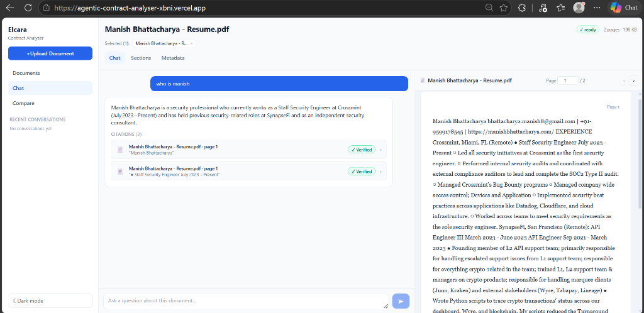Click file icon of the Staff Security Engineer citation
Image resolution: width=644 pixels, height=313 pixels.
(x=120, y=172)
